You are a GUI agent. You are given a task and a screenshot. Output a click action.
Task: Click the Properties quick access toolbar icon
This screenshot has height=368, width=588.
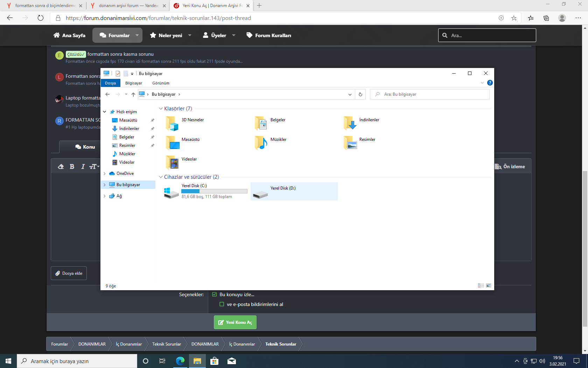tap(118, 74)
